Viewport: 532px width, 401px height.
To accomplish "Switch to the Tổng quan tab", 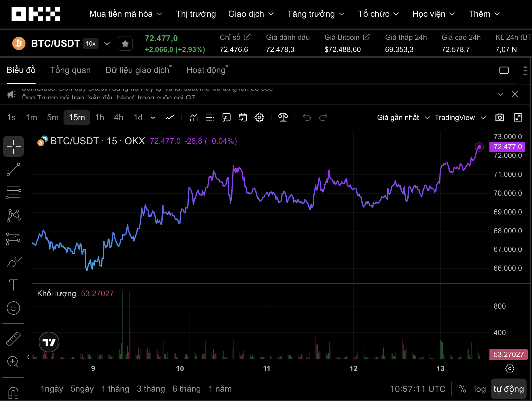I will coord(71,70).
